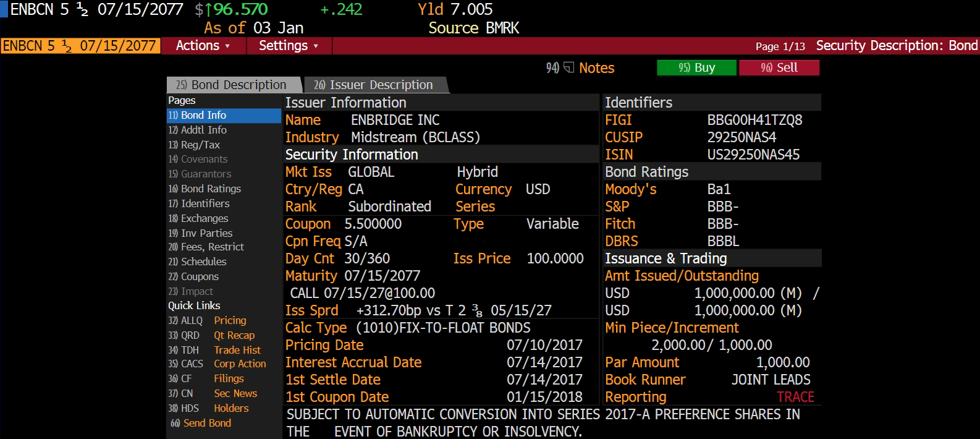Open ALLQ Pricing quick link
Screen dimensions: 980x439
tap(208, 321)
